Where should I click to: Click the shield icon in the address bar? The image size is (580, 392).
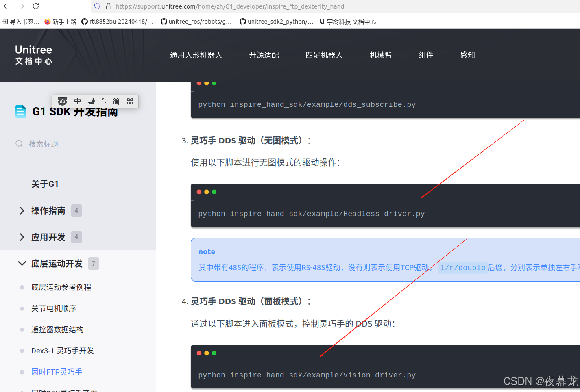(x=97, y=6)
